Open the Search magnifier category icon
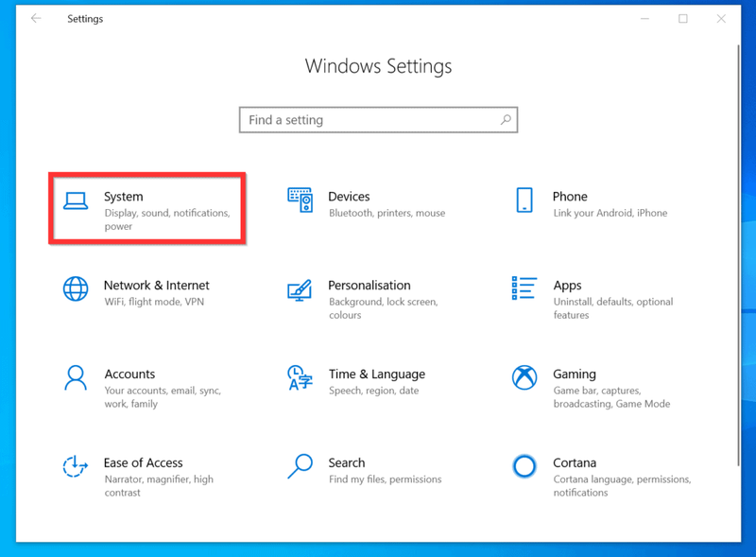 pyautogui.click(x=300, y=466)
